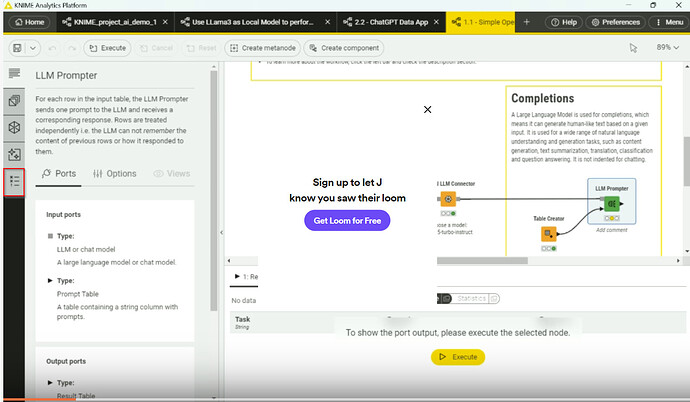This screenshot has width=690, height=402.
Task: Click the 'No data' label
Action: 243,300
